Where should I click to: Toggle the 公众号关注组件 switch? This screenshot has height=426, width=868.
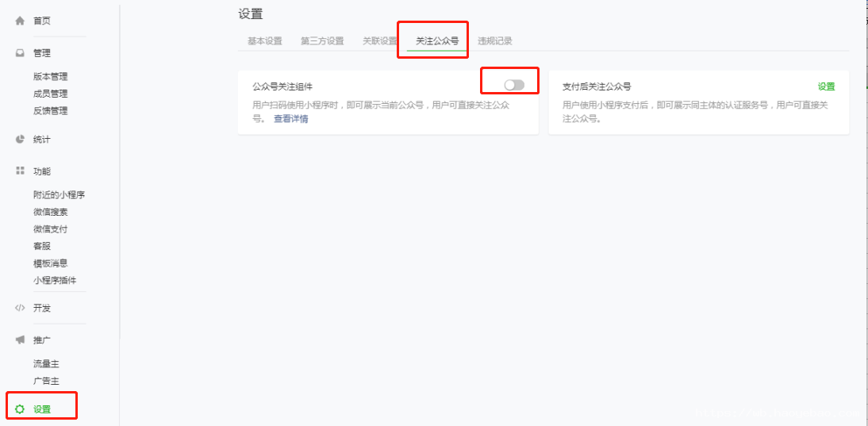point(513,85)
